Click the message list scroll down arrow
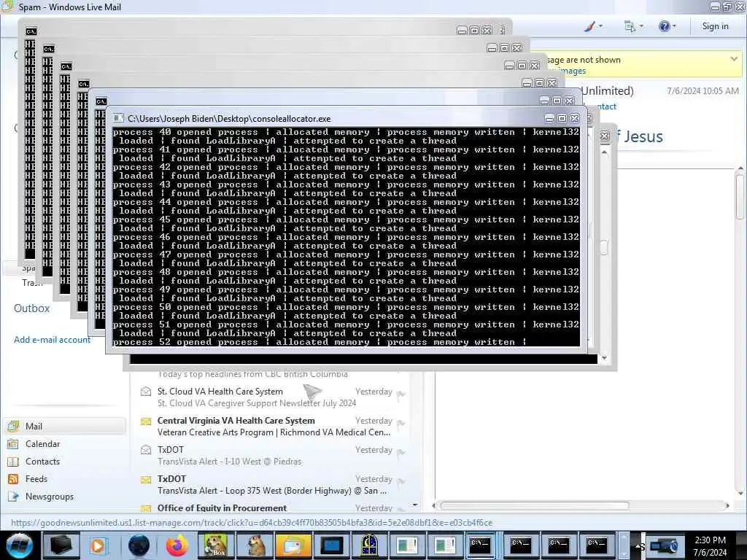The width and height of the screenshot is (747, 560). [415, 505]
